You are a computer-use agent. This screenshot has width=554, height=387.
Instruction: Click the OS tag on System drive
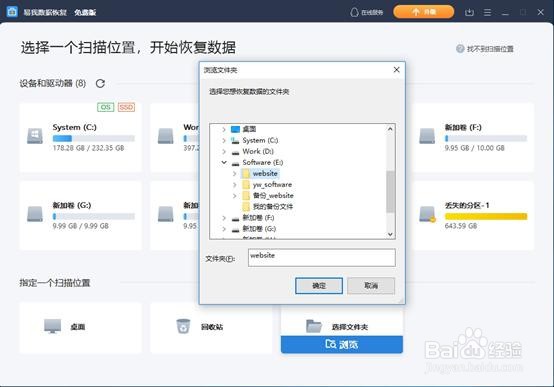tap(106, 107)
